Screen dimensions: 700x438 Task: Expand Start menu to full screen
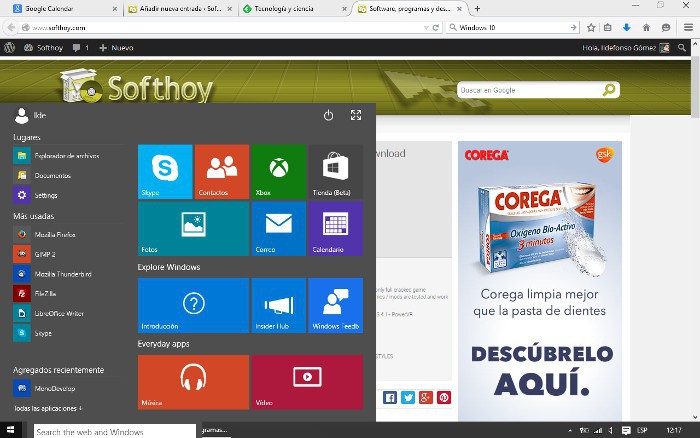tap(356, 115)
